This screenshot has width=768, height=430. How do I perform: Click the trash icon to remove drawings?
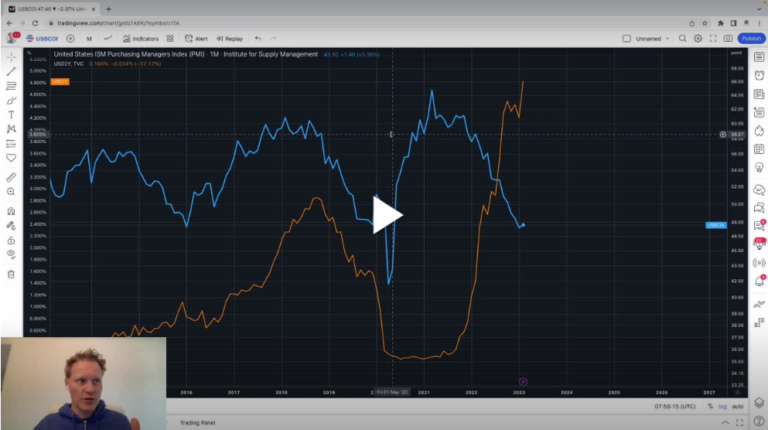(x=11, y=274)
